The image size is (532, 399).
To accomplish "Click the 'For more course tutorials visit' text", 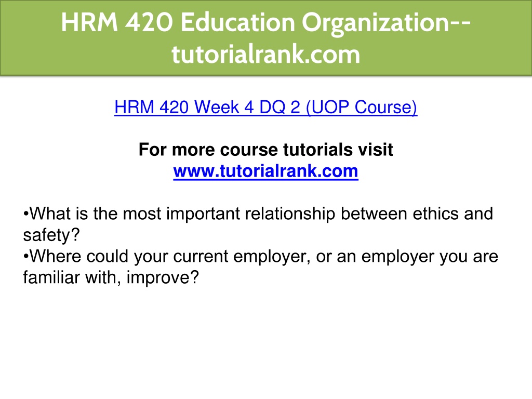I will tap(265, 150).
